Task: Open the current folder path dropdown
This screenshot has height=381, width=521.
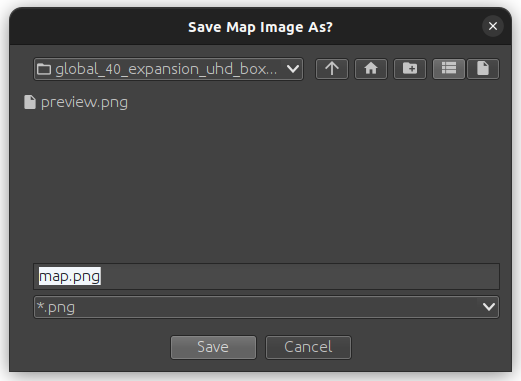Action: pos(168,69)
